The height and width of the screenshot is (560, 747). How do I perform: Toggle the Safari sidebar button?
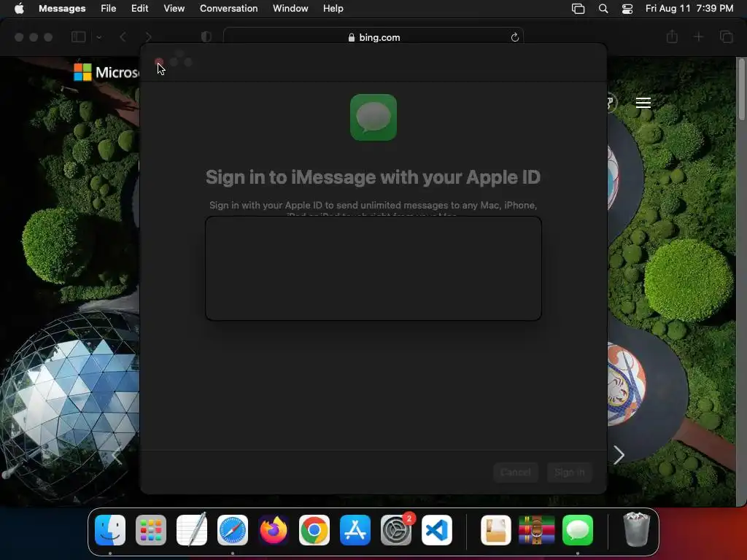coord(79,36)
